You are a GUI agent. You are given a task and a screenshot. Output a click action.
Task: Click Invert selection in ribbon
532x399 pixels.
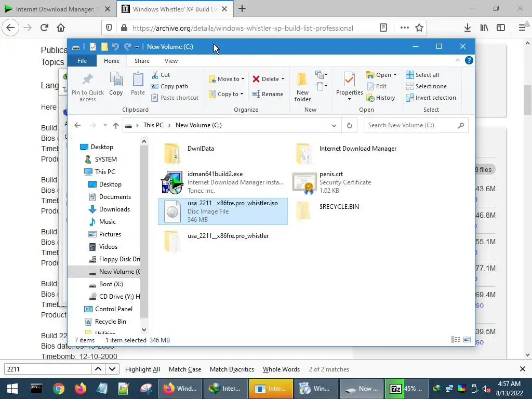(431, 98)
